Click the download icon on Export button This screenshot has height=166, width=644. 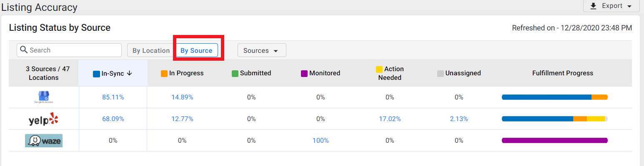click(x=594, y=6)
